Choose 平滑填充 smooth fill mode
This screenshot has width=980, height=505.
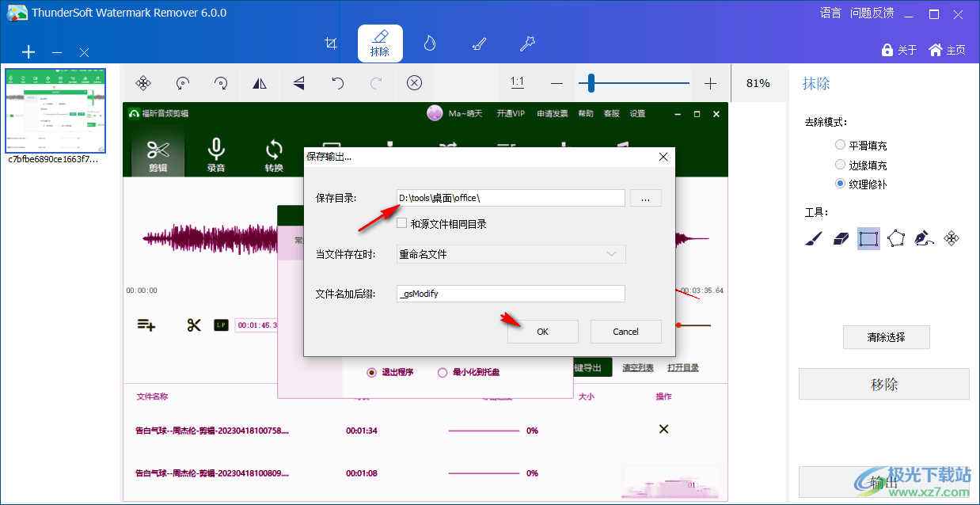860,146
